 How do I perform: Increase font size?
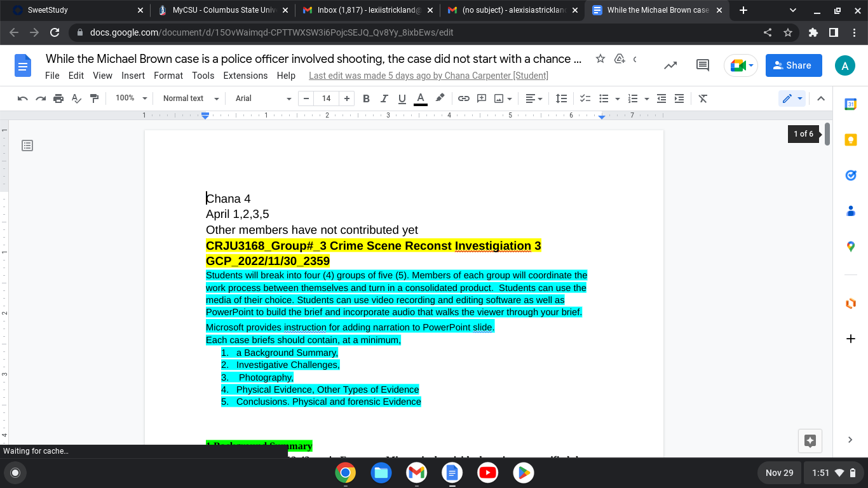point(346,98)
